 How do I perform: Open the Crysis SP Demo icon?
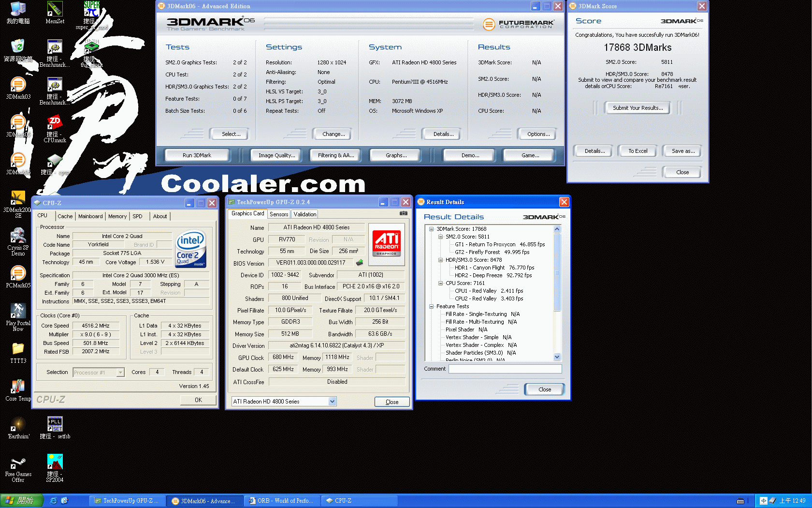point(18,242)
